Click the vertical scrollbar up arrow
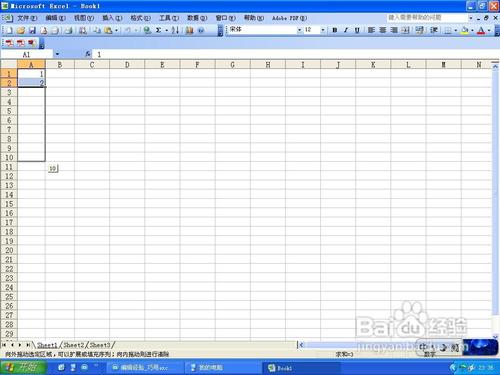The image size is (500, 375). click(x=495, y=66)
